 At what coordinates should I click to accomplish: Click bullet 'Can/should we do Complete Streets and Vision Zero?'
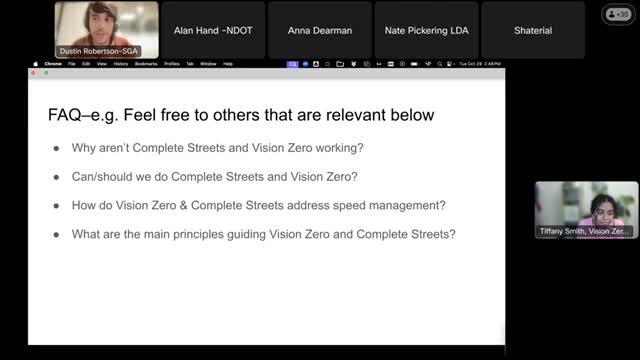(215, 177)
